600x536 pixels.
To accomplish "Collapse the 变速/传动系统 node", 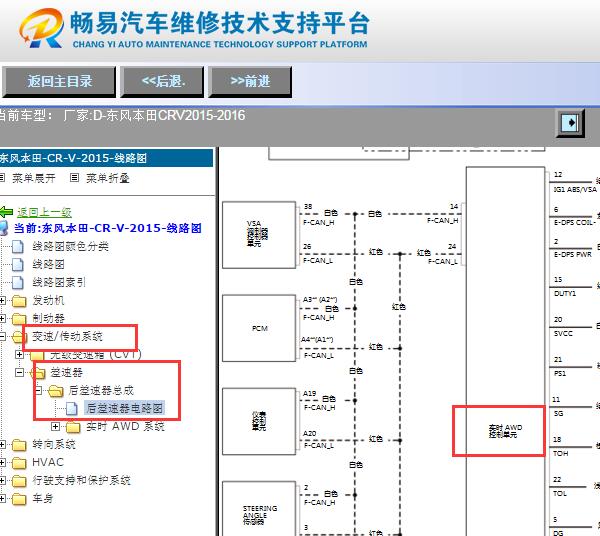I will click(x=2, y=336).
